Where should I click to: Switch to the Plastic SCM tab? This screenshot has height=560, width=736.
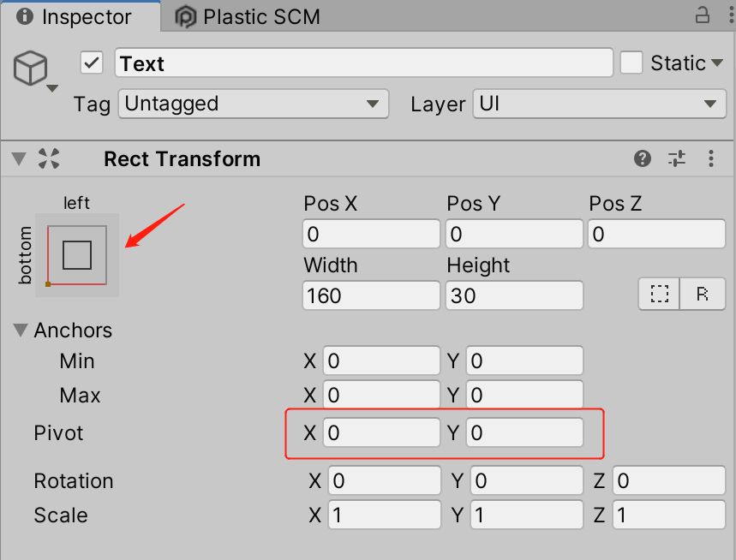click(x=248, y=17)
